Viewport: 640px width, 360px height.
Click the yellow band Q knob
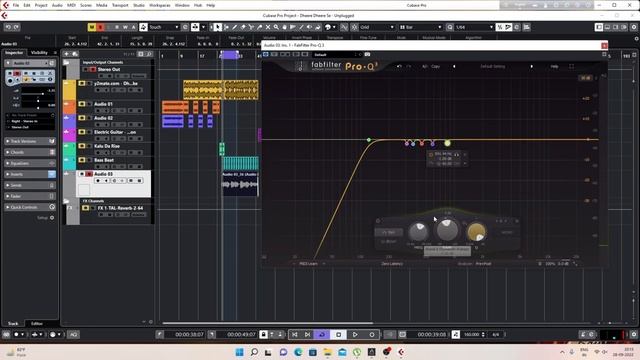476,231
